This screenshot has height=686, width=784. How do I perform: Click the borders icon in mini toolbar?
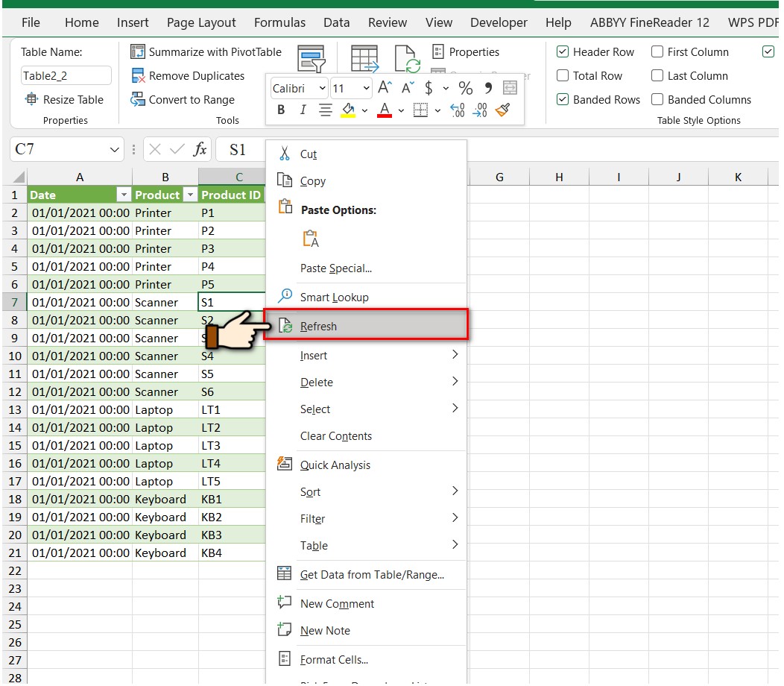point(420,110)
